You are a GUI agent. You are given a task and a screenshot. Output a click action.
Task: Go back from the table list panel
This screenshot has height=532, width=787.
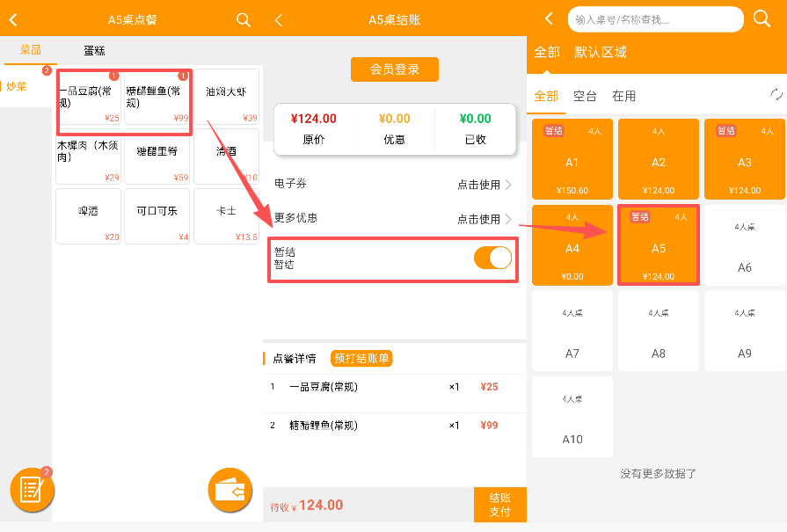click(550, 18)
